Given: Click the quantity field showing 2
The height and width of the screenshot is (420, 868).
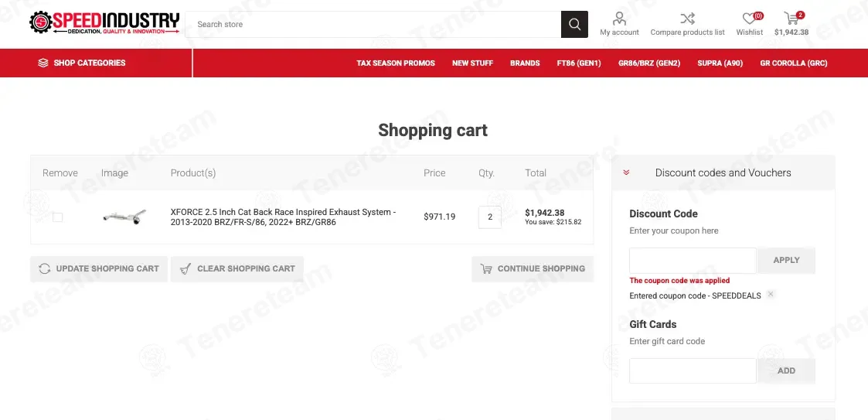Looking at the screenshot, I should click(x=490, y=217).
